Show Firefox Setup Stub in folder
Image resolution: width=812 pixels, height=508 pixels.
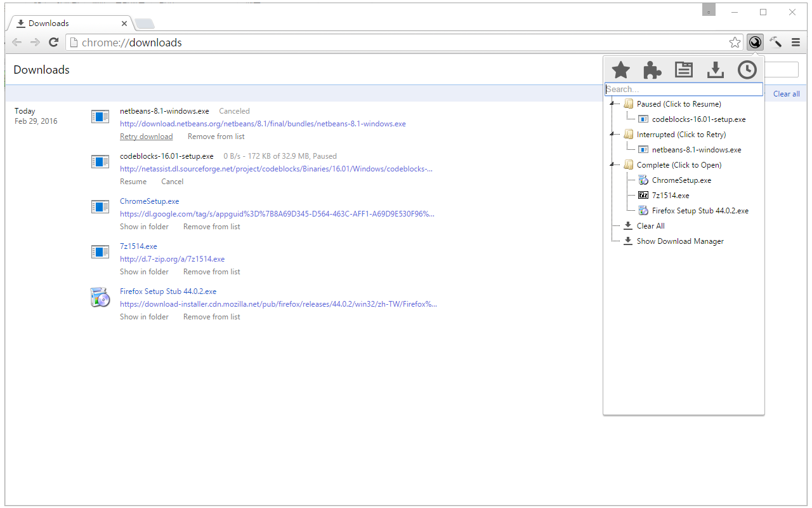pyautogui.click(x=144, y=317)
